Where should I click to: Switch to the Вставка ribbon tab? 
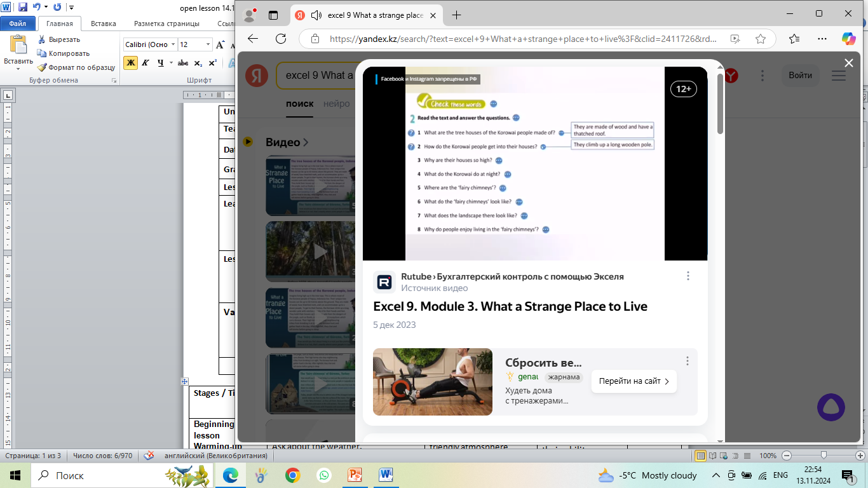coord(104,24)
